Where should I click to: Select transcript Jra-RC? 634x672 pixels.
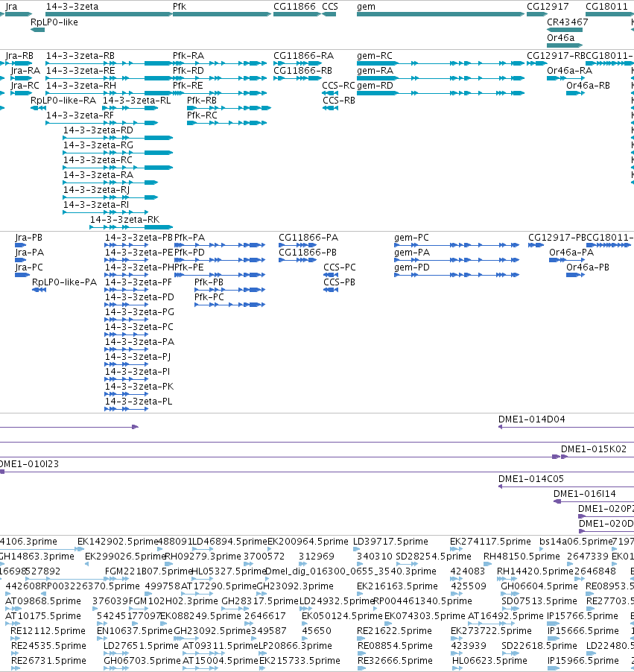(25, 86)
